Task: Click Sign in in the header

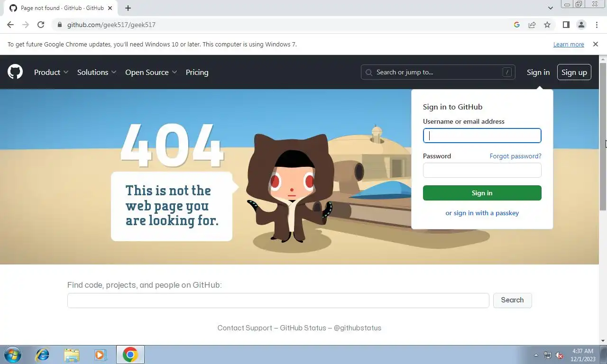Action: [538, 72]
